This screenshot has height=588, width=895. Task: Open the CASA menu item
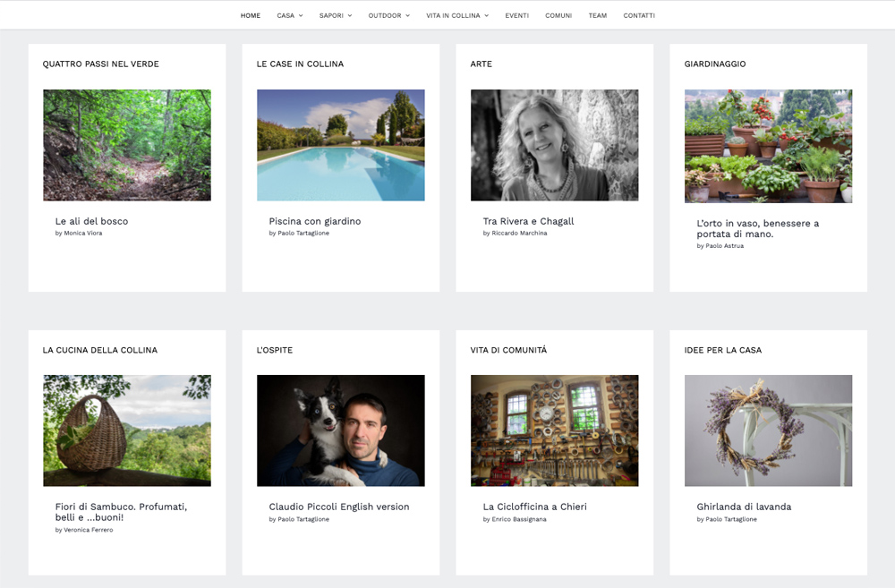pyautogui.click(x=286, y=15)
